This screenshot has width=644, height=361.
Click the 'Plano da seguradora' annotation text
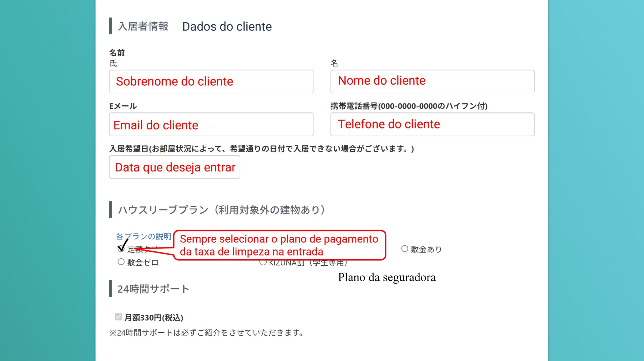(x=387, y=277)
